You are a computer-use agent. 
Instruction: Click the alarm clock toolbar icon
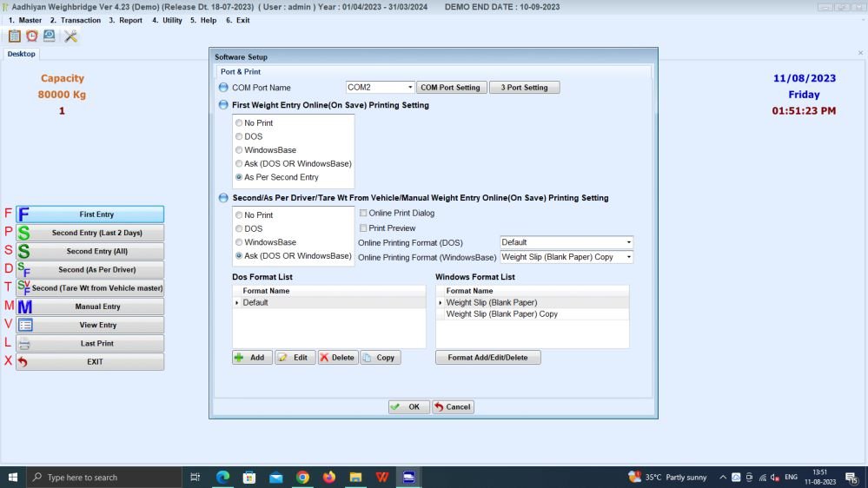coord(32,36)
